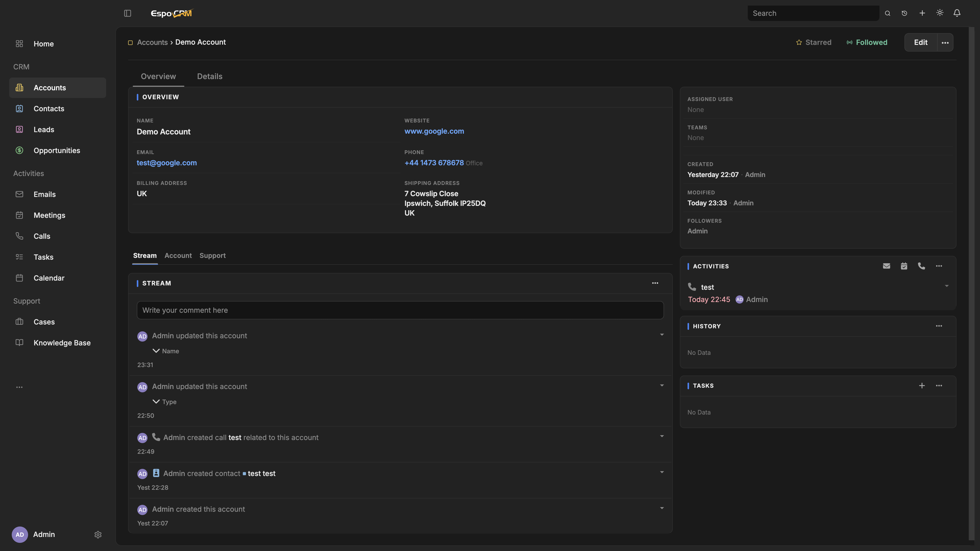The width and height of the screenshot is (980, 551).
Task: Switch to the Support bottom tab
Action: click(x=212, y=256)
